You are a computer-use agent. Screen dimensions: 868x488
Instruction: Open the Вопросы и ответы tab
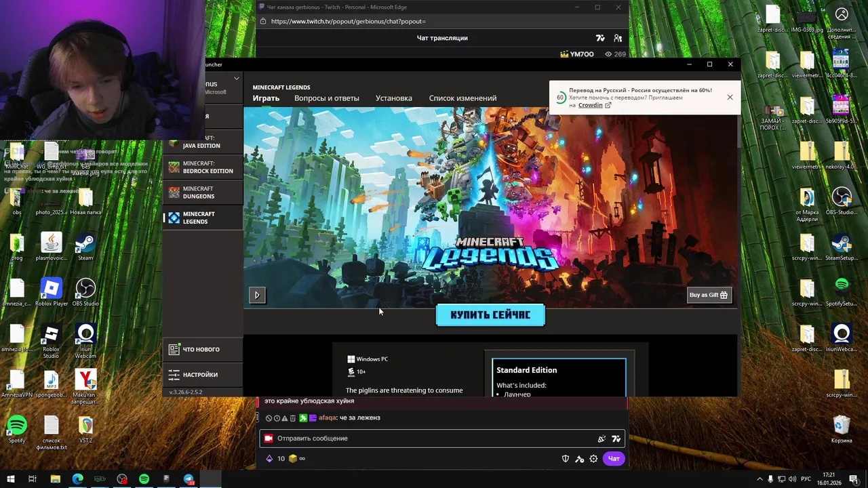(x=327, y=98)
